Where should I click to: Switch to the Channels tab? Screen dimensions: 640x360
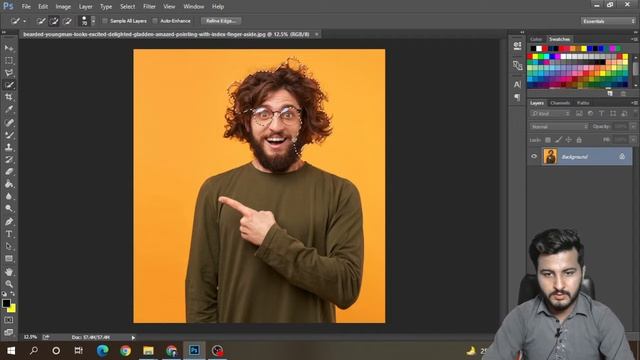tap(560, 103)
